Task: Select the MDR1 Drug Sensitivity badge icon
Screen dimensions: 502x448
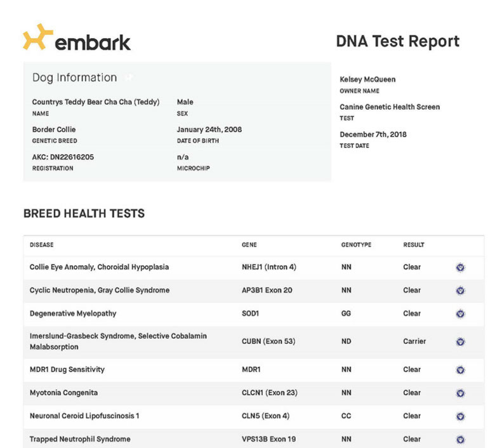Action: (x=460, y=369)
